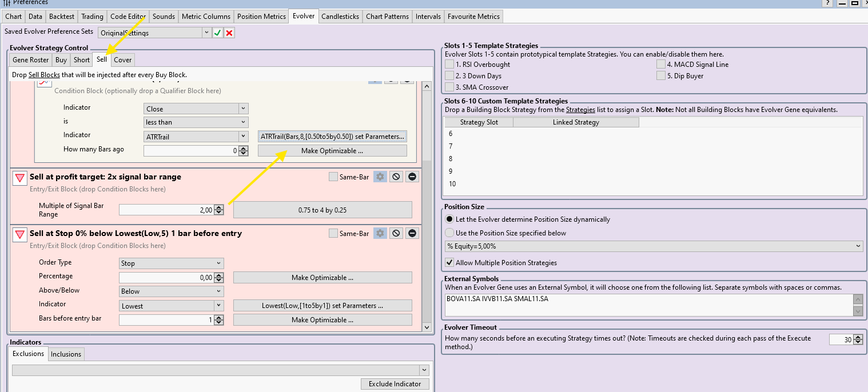Click the red X delete preference set icon
The width and height of the screenshot is (868, 392).
(229, 33)
